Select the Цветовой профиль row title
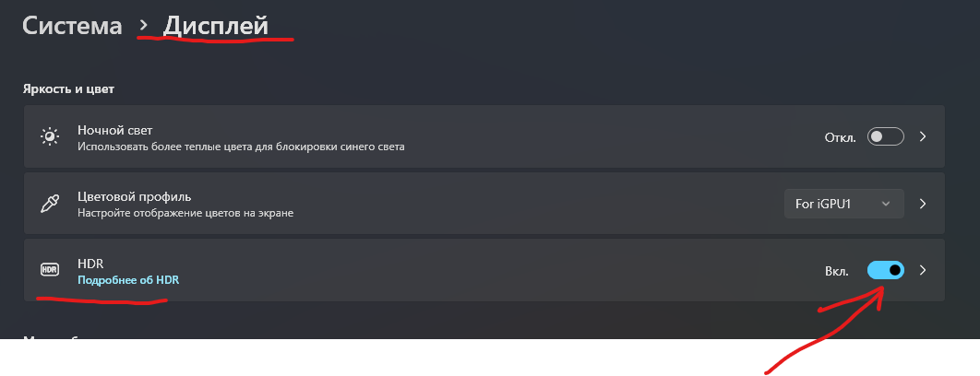980x376 pixels. tap(135, 196)
